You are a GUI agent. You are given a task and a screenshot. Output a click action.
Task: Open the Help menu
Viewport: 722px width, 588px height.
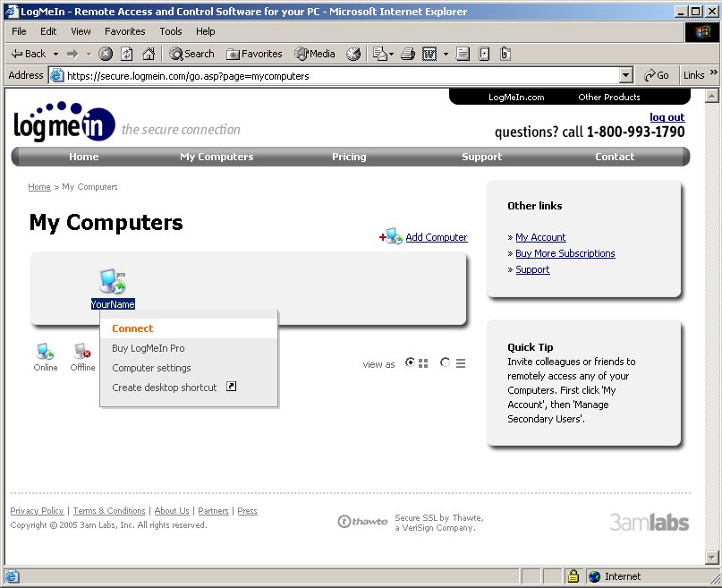coord(206,31)
